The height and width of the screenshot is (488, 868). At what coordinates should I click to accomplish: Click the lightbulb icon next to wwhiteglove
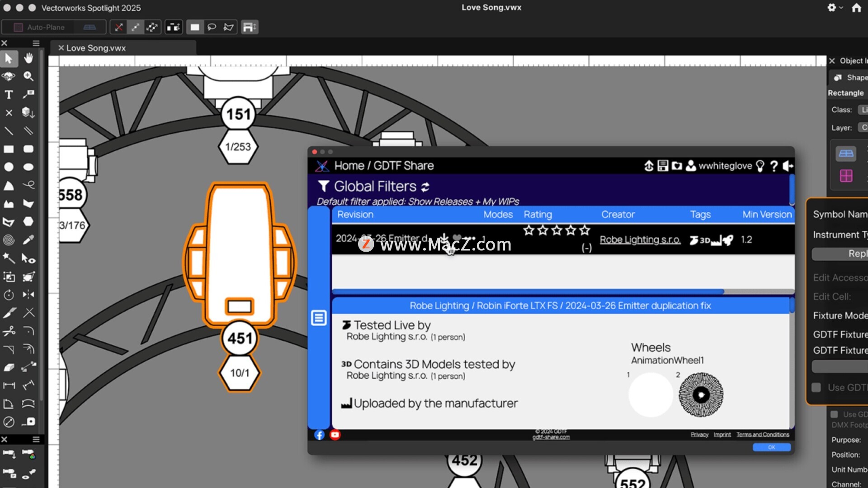tap(760, 166)
